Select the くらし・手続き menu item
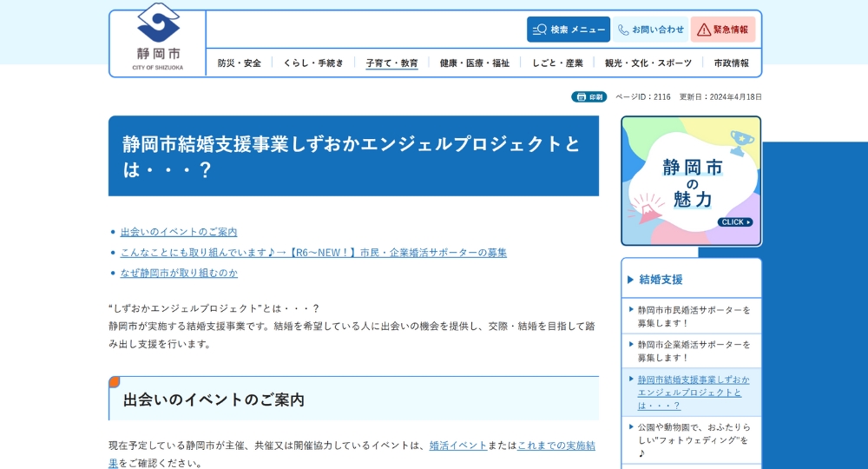The width and height of the screenshot is (868, 469). click(x=313, y=63)
